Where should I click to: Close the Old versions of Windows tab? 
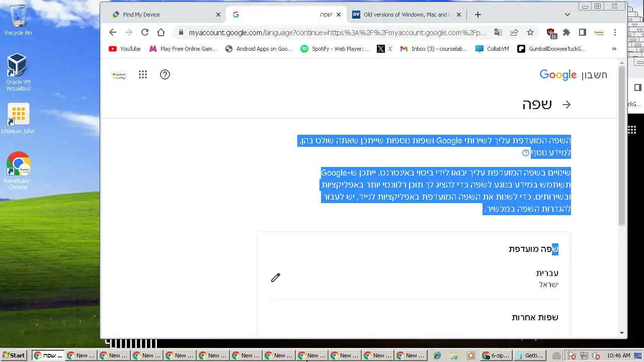(x=459, y=15)
